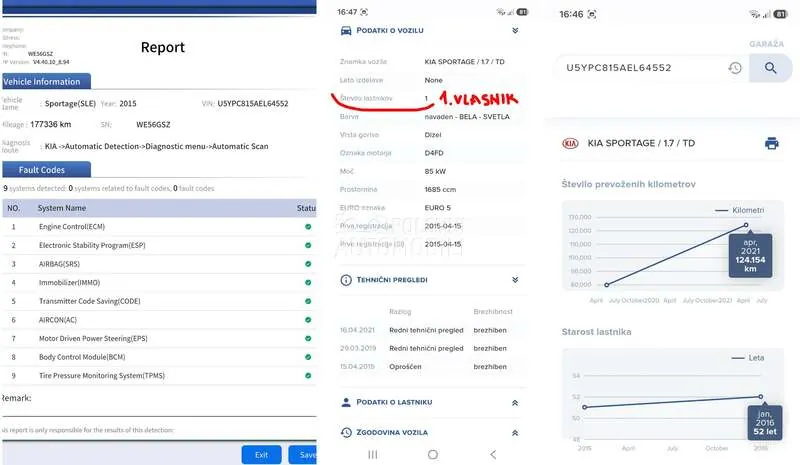Open the Garaža link
The width and height of the screenshot is (800, 465).
coord(766,44)
